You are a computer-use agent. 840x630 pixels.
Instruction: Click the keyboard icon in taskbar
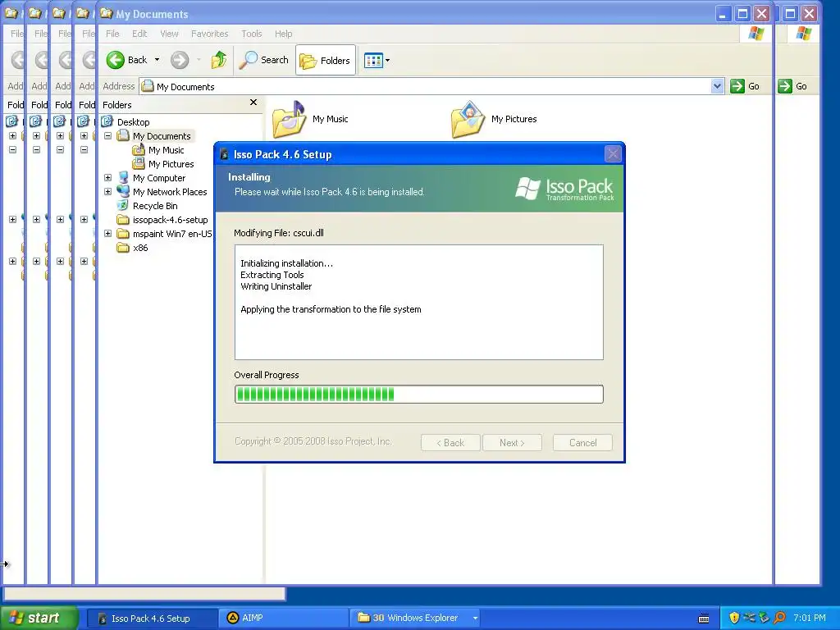(704, 619)
